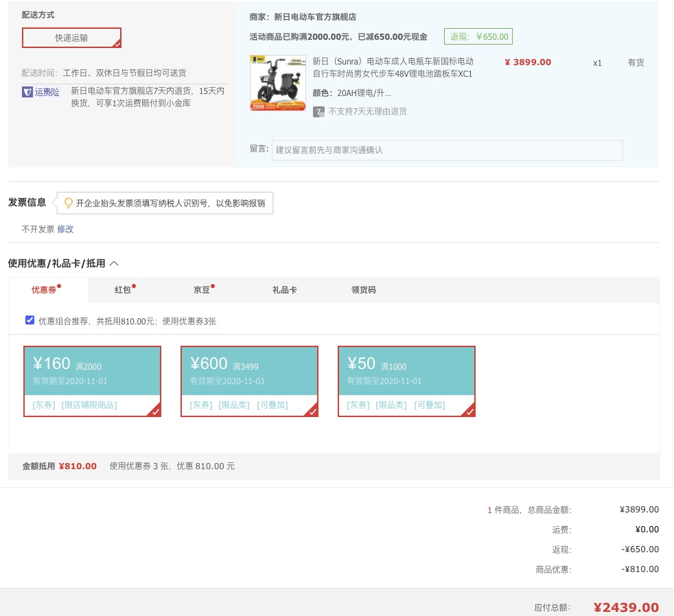The width and height of the screenshot is (674, 616).
Task: Click the 颜色: 20AH锂电 option text
Action: [352, 93]
